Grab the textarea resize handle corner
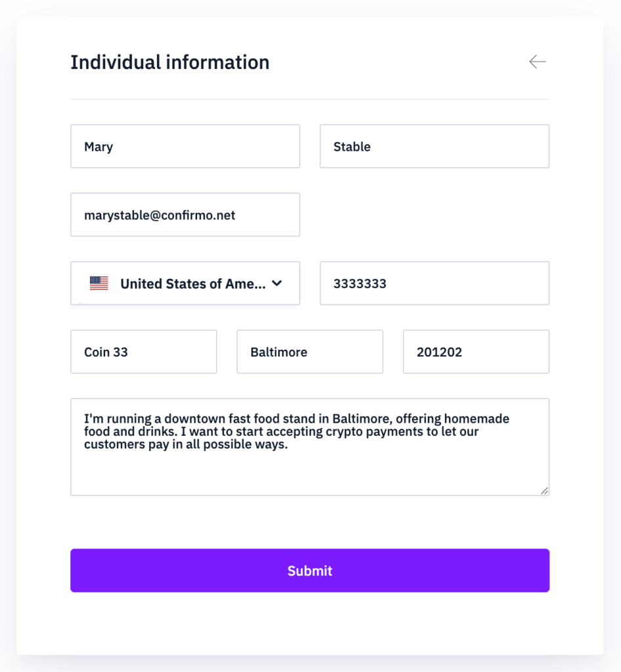 coord(545,490)
